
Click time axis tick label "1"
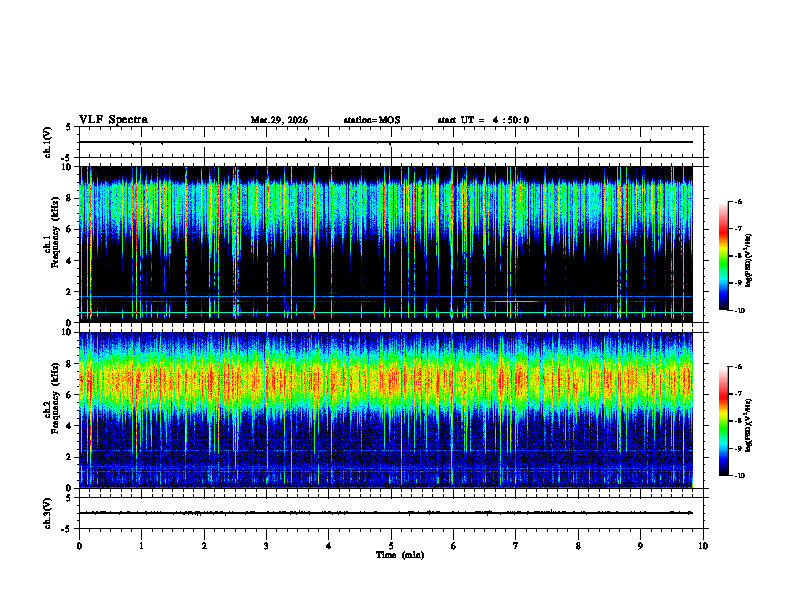point(141,546)
